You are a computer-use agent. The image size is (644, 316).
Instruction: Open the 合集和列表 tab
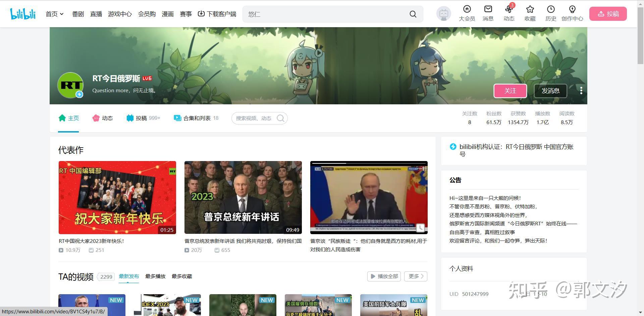pos(196,118)
